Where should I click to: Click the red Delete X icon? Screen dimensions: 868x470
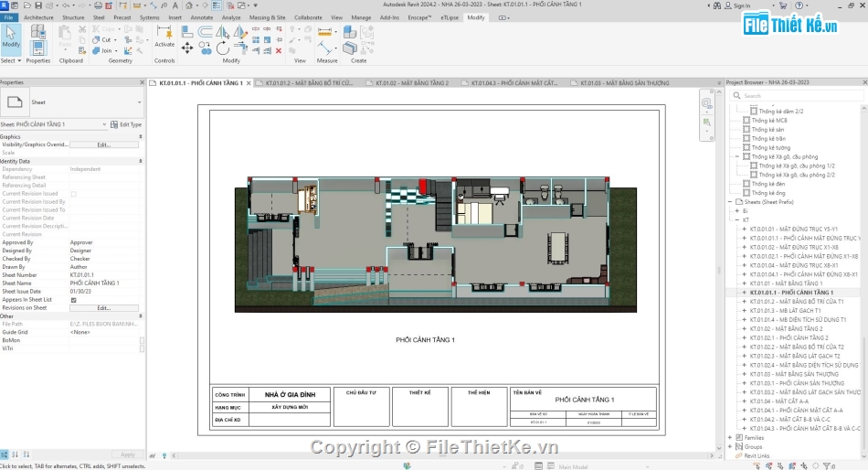click(x=279, y=50)
